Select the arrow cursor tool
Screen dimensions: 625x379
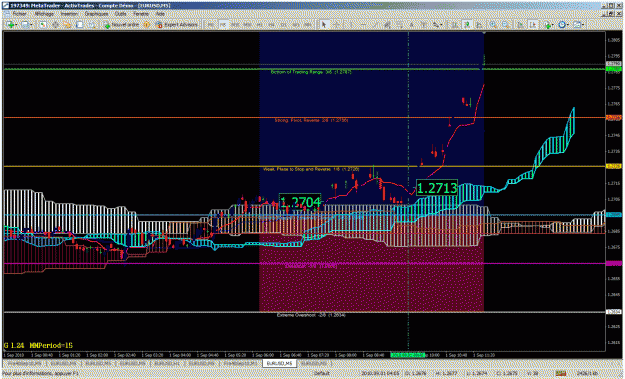(324, 25)
